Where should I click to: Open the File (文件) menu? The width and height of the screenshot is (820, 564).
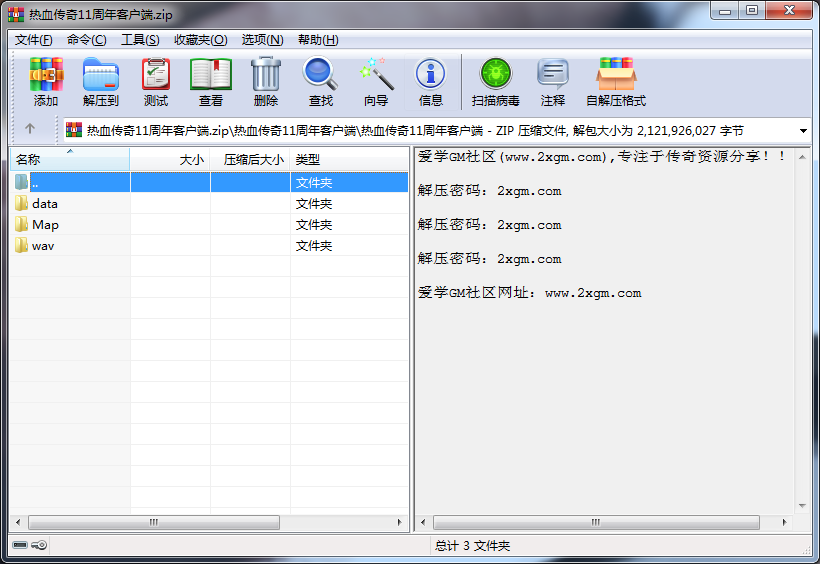(x=33, y=40)
